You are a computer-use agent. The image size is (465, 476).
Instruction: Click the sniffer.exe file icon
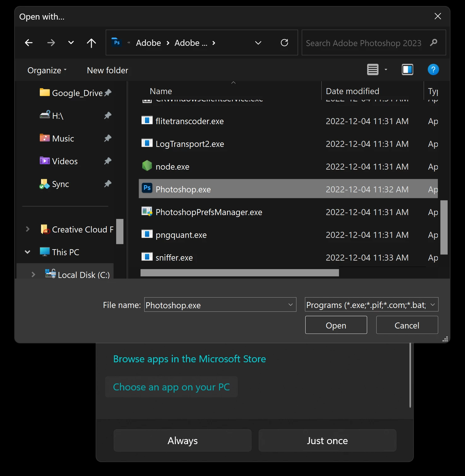147,257
